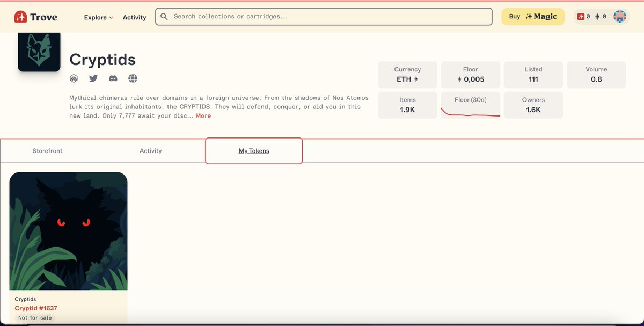Switch to the collection Activity tab
Image resolution: width=644 pixels, height=326 pixels.
151,151
